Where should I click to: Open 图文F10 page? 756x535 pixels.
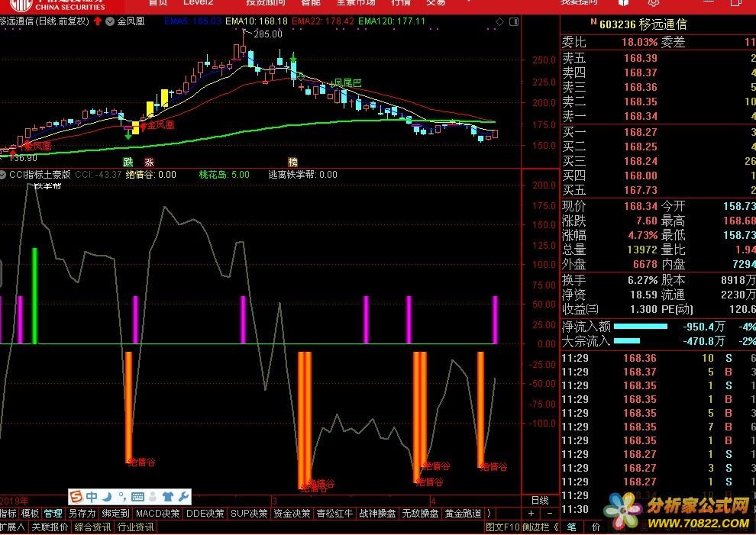pos(502,527)
